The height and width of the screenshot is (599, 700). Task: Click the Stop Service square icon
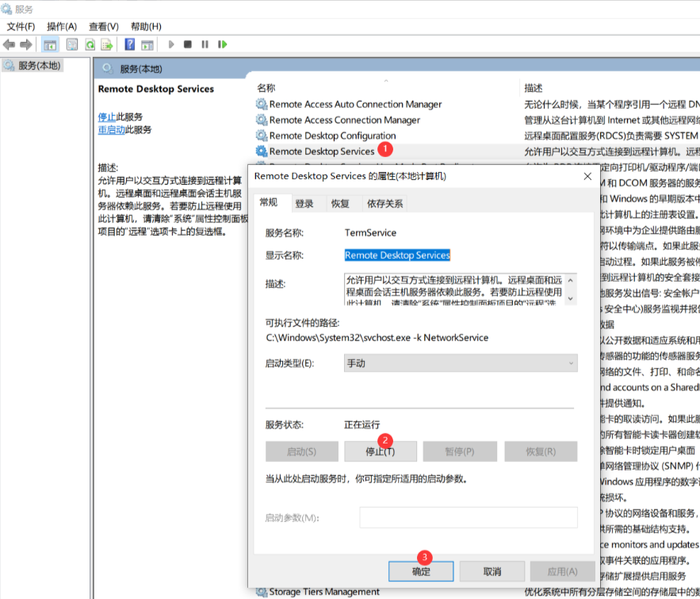[x=187, y=44]
